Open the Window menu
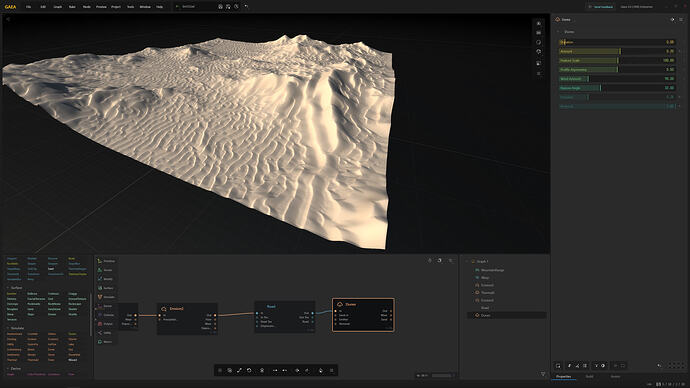 pos(145,7)
